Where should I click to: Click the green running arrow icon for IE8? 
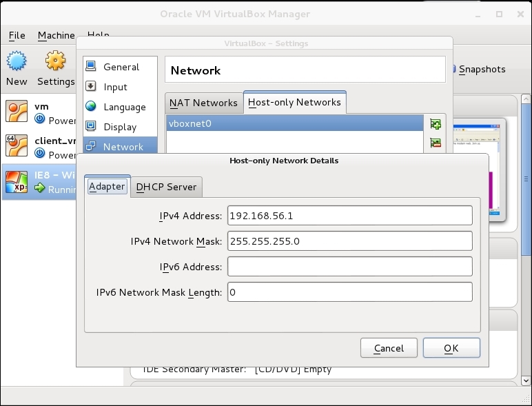(x=40, y=187)
